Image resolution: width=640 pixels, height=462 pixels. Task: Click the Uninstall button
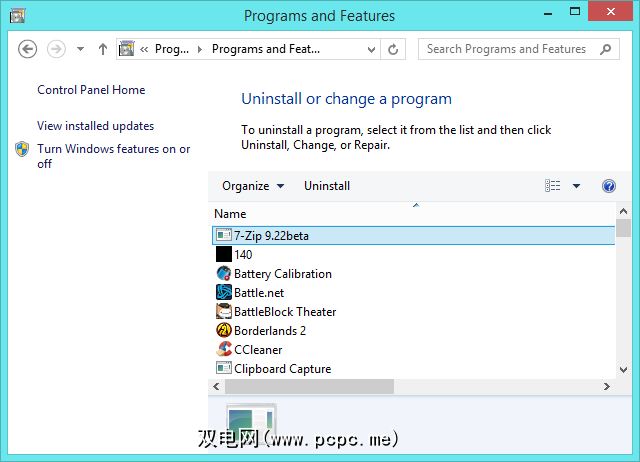[x=327, y=186]
